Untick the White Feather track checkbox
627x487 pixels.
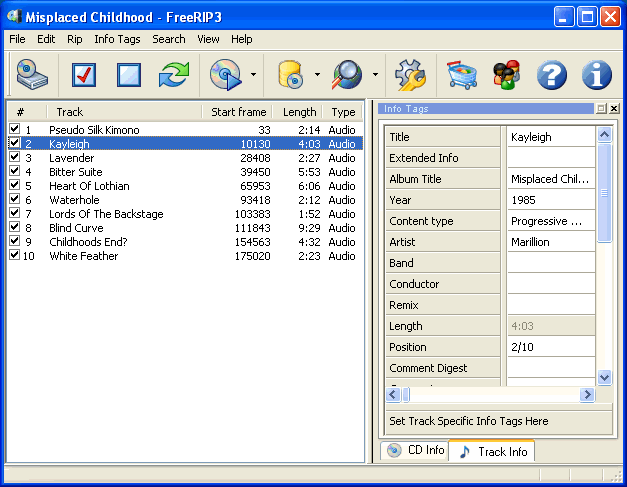click(14, 256)
